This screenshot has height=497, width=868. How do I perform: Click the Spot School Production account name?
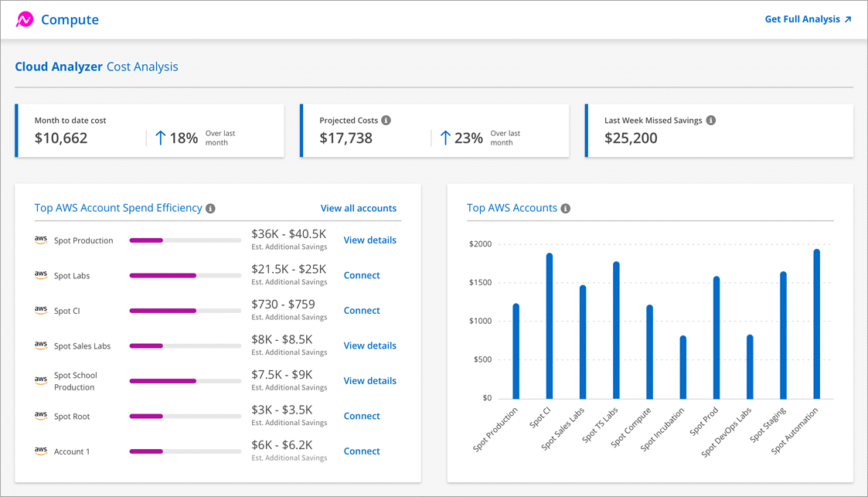click(x=76, y=381)
